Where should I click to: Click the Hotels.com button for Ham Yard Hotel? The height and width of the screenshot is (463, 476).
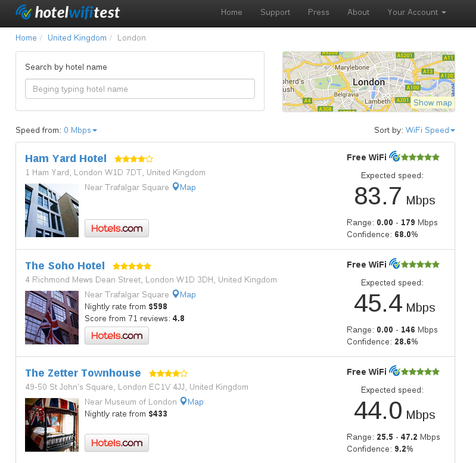pyautogui.click(x=117, y=228)
